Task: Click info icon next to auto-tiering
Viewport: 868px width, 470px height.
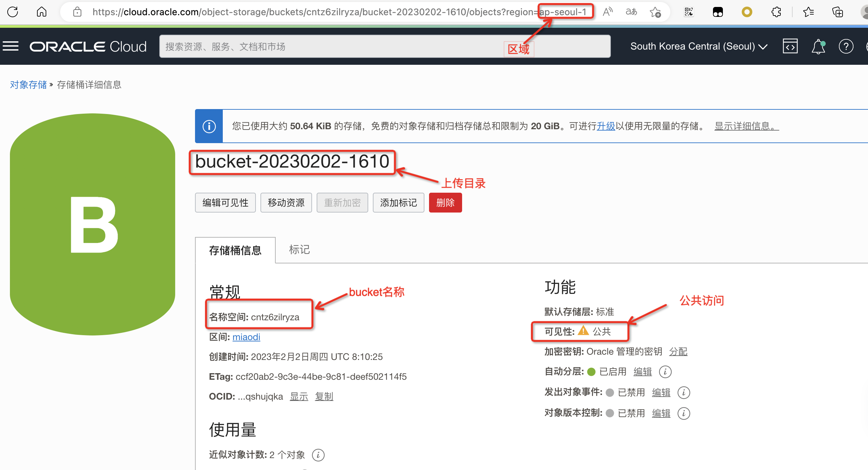Action: click(x=665, y=372)
